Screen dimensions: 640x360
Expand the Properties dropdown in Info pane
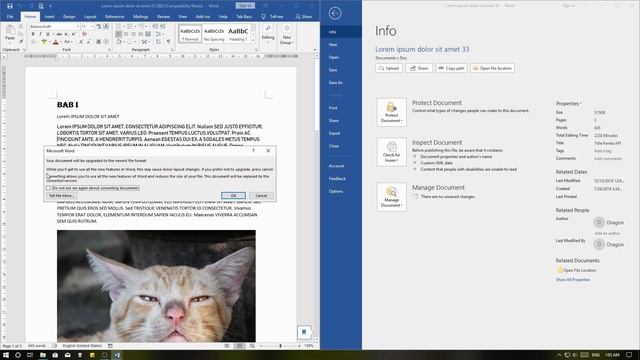569,104
